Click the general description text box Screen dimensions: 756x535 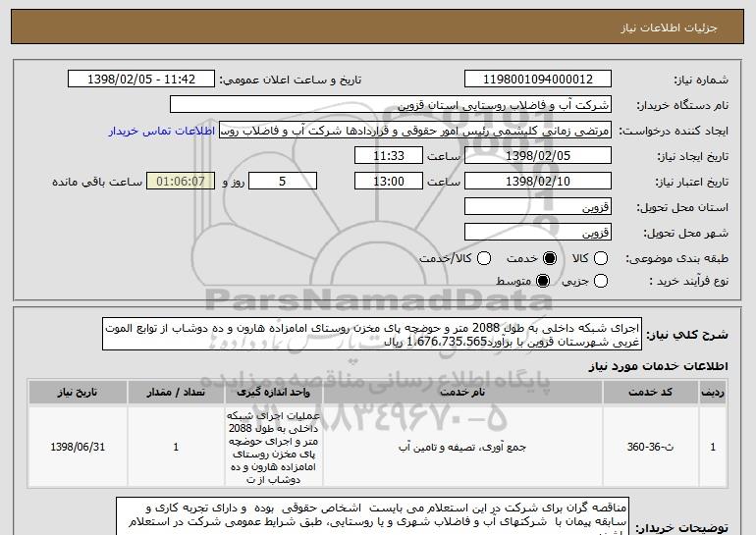[372, 334]
